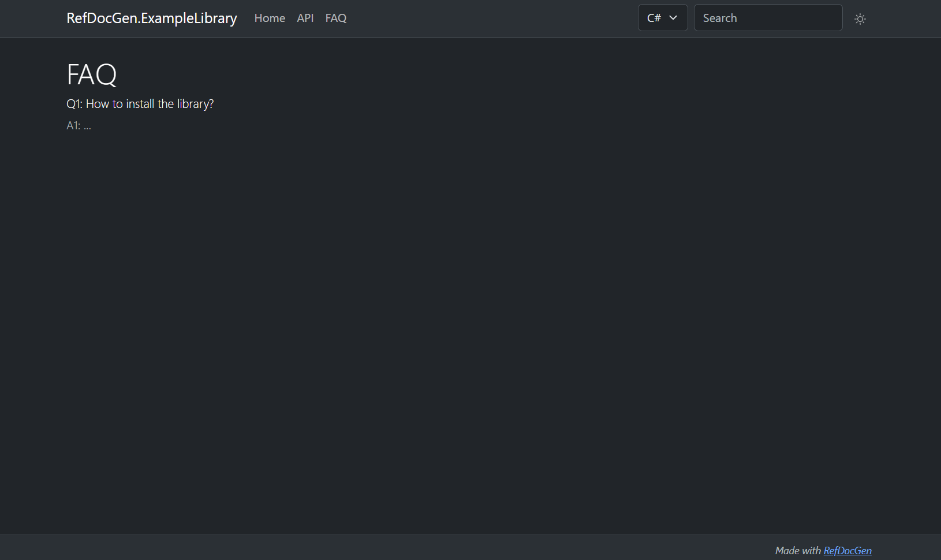Image resolution: width=941 pixels, height=560 pixels.
Task: Click the "Search" placeholder text
Action: coord(720,18)
